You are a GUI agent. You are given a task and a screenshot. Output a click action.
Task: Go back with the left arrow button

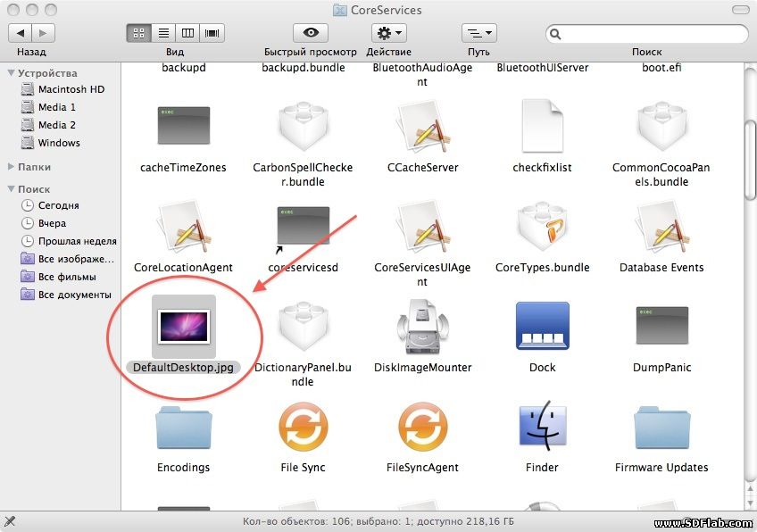(21, 33)
